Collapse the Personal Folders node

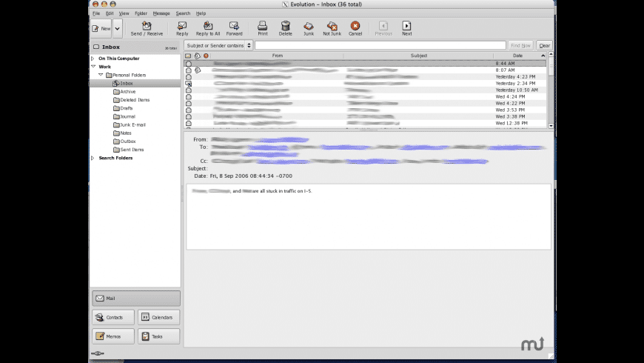[101, 75]
